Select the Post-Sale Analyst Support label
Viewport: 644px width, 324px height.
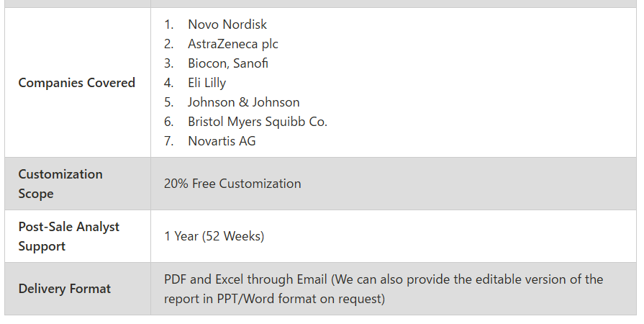69,236
